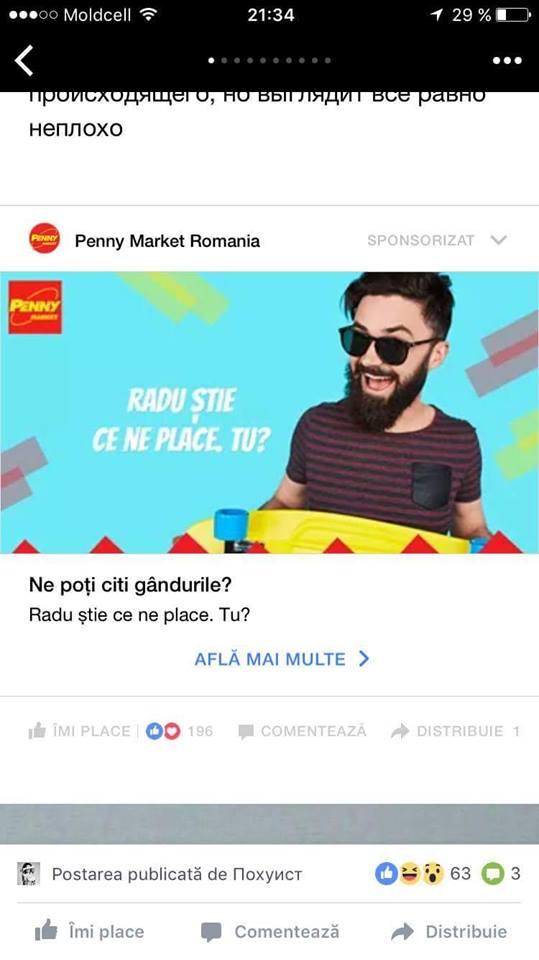
Task: Open the arrow beside Află mai multe
Action: [x=364, y=659]
